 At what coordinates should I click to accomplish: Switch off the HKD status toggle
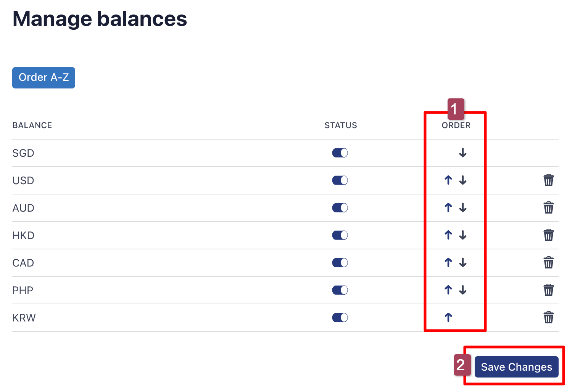point(340,235)
